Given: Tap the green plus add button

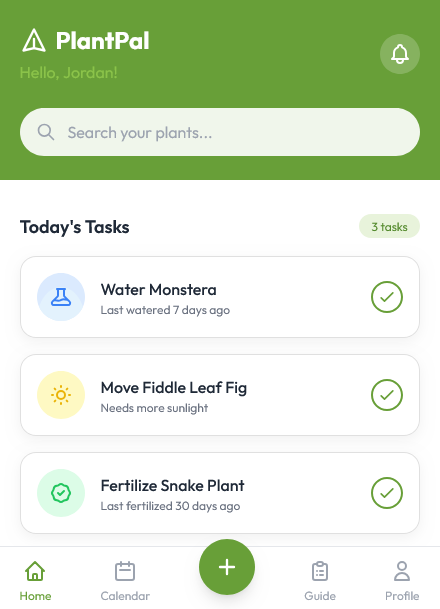Looking at the screenshot, I should point(227,567).
